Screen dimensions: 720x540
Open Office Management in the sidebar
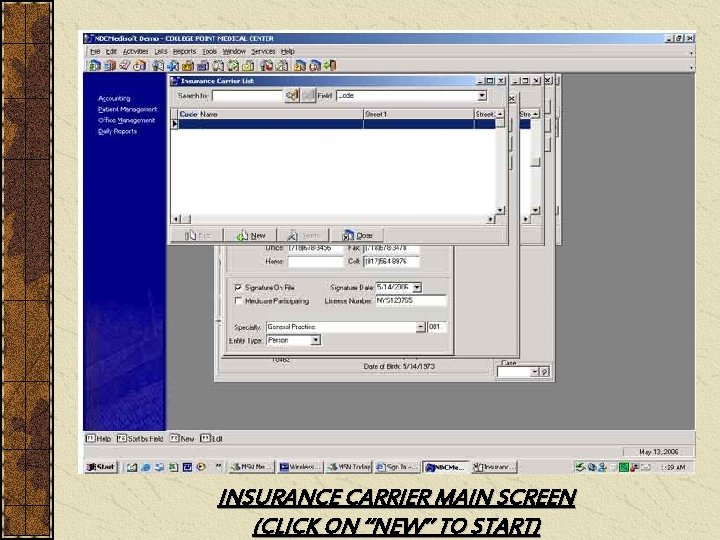tap(126, 120)
